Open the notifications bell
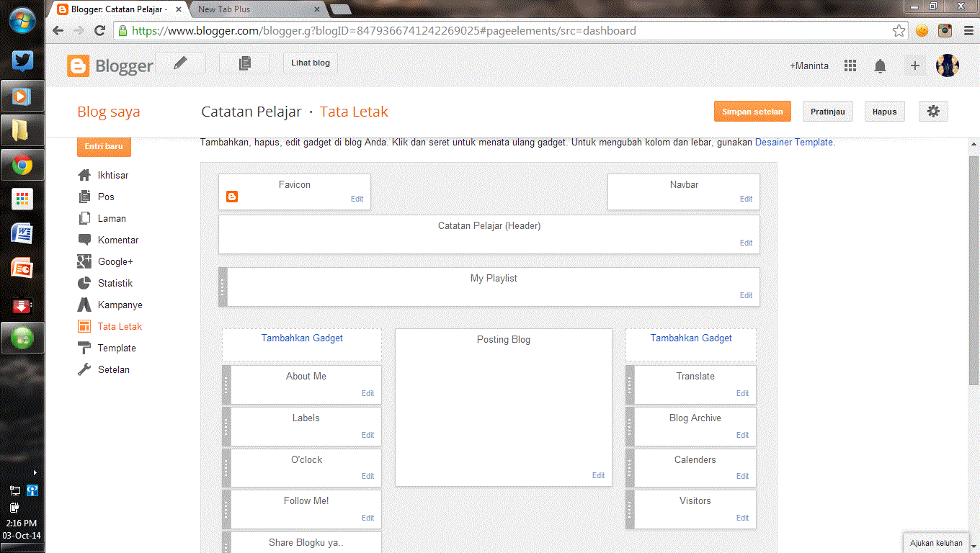980x553 pixels. click(880, 66)
